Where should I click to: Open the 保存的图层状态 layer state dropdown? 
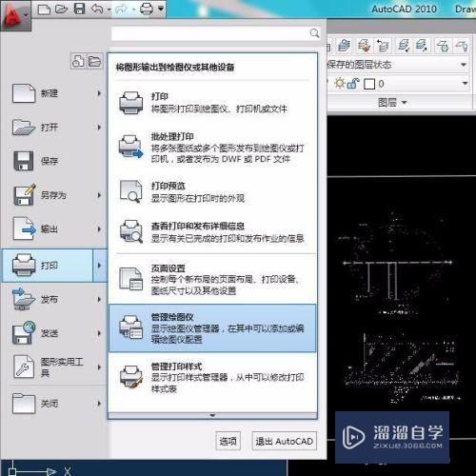(464, 65)
